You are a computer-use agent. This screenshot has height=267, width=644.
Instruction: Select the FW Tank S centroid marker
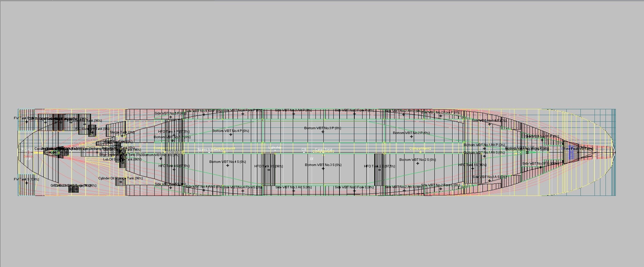point(26,183)
